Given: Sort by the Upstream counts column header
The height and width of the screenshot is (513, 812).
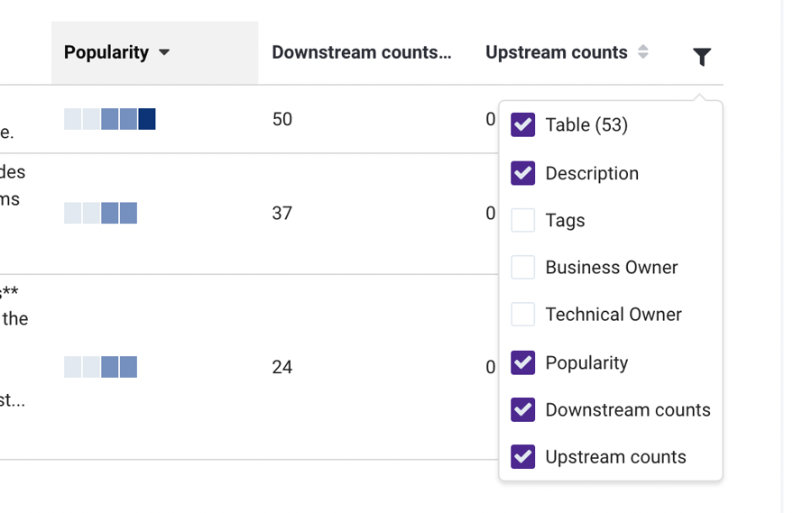Looking at the screenshot, I should [x=556, y=52].
